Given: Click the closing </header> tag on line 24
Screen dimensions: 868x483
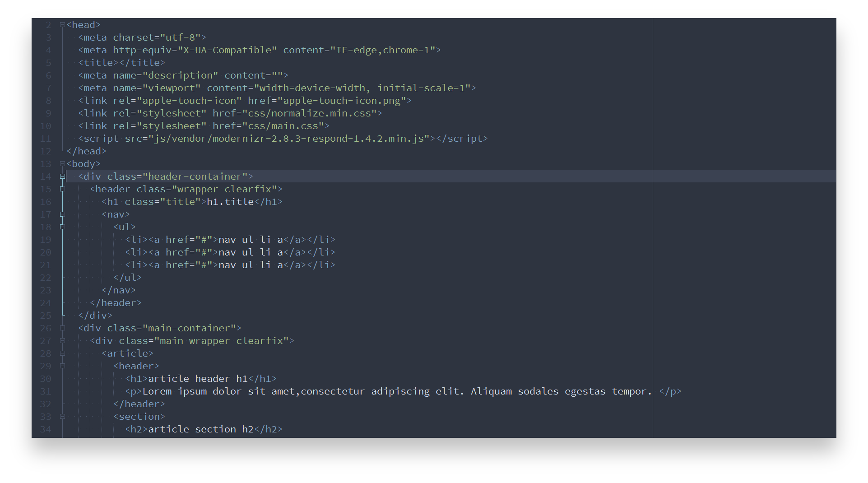Looking at the screenshot, I should tap(116, 303).
